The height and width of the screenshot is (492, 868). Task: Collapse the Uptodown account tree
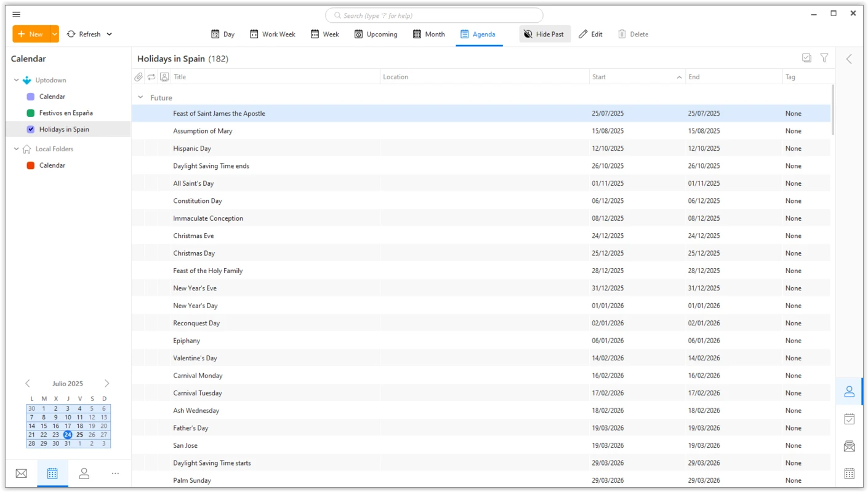[x=15, y=79]
